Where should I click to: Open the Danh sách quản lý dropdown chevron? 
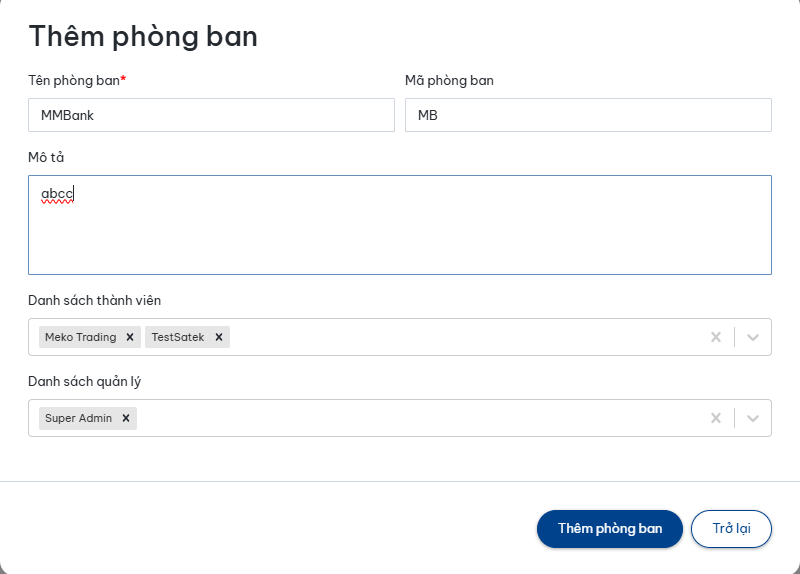pyautogui.click(x=753, y=418)
